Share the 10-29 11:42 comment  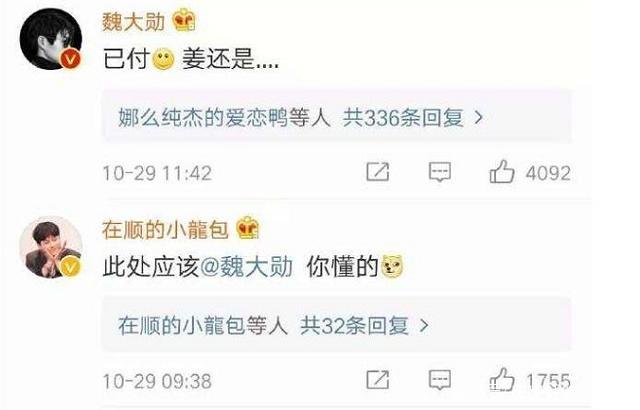coord(378,171)
